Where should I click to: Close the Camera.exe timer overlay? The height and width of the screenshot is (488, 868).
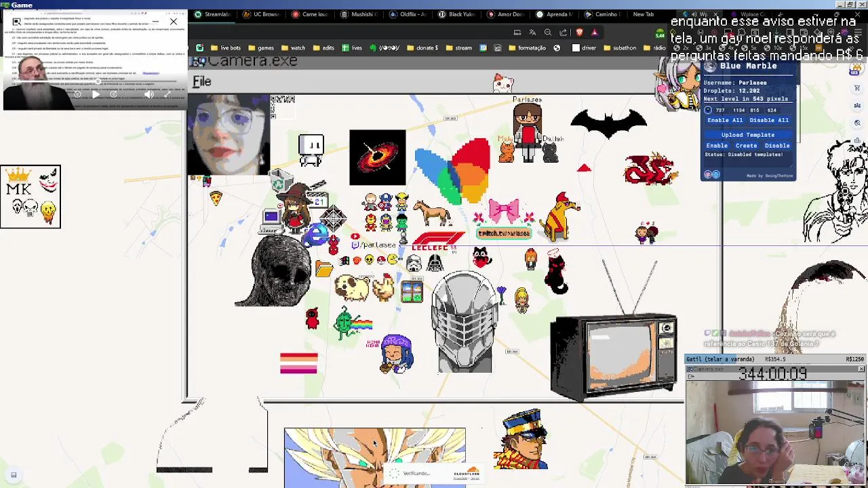click(x=861, y=369)
